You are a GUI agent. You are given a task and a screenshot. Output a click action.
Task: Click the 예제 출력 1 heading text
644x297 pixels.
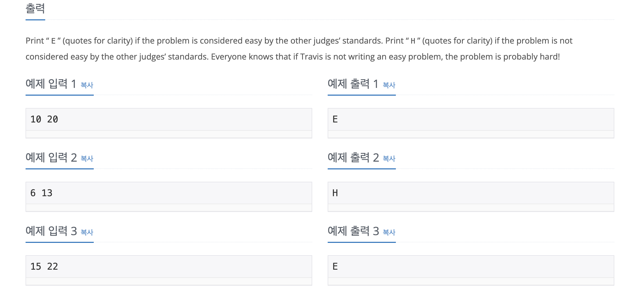(x=353, y=84)
